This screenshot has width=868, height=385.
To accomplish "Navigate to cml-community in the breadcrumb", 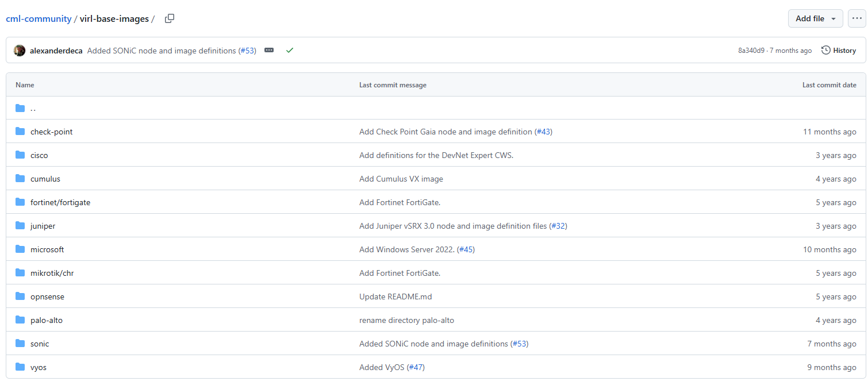I will click(39, 19).
